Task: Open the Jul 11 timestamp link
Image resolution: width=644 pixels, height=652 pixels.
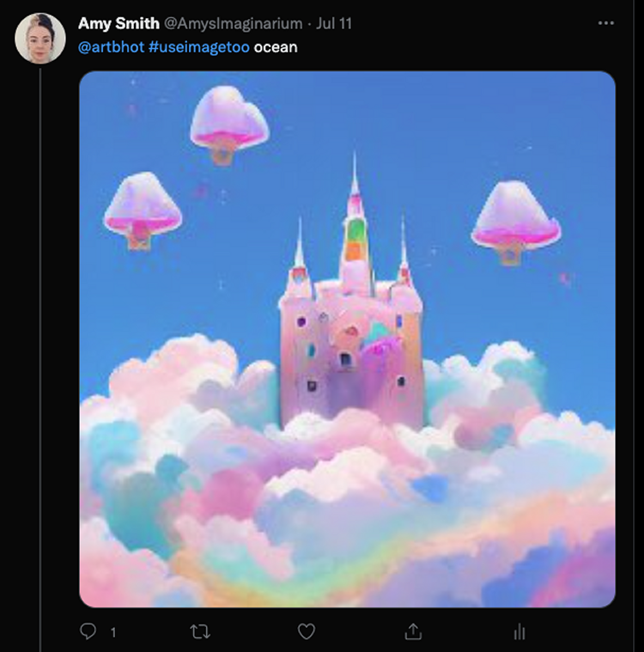Action: pos(334,23)
